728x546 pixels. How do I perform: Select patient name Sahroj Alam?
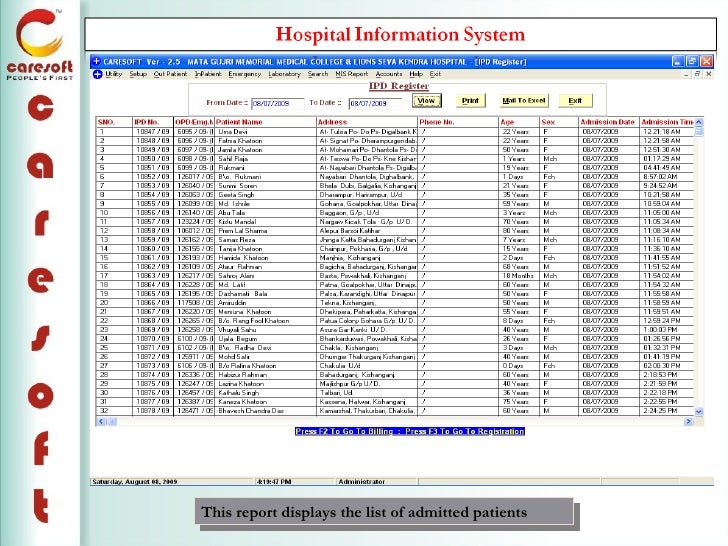[237, 276]
